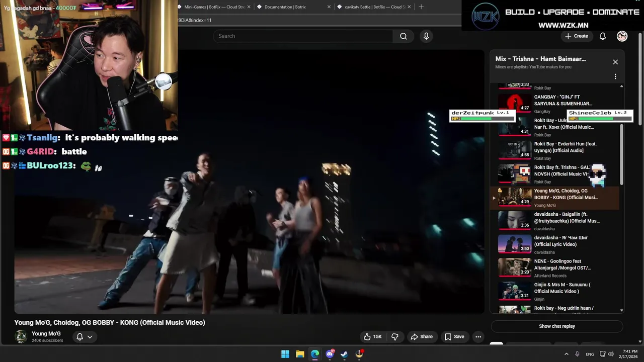
Task: Open the account avatar menu
Action: coord(622,36)
